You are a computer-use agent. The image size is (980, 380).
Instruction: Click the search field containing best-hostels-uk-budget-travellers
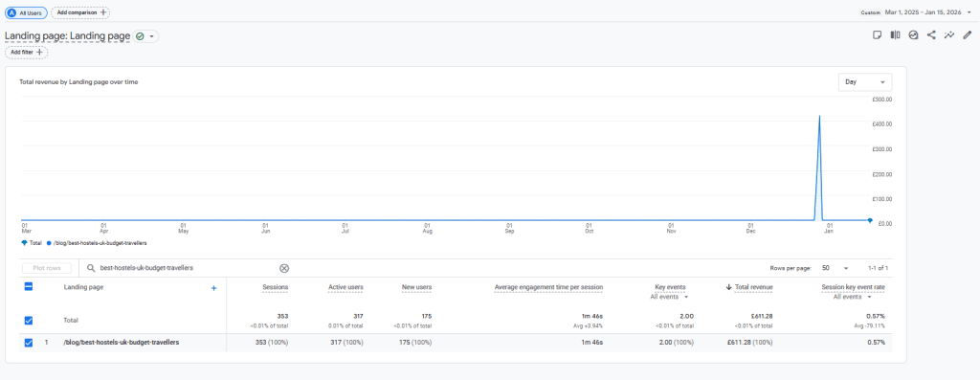tap(188, 268)
